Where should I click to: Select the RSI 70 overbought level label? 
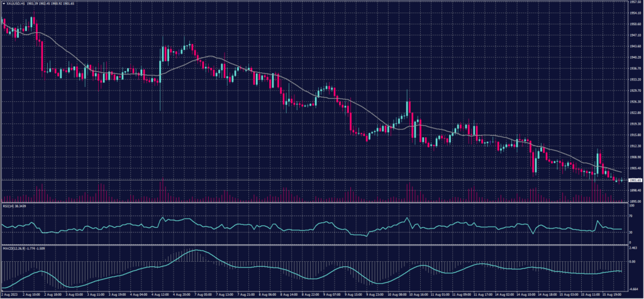pyautogui.click(x=630, y=215)
